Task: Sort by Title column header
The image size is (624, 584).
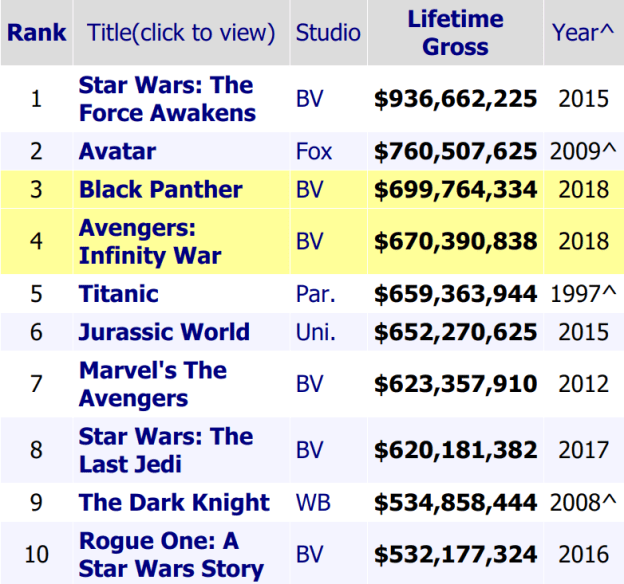Action: [180, 33]
